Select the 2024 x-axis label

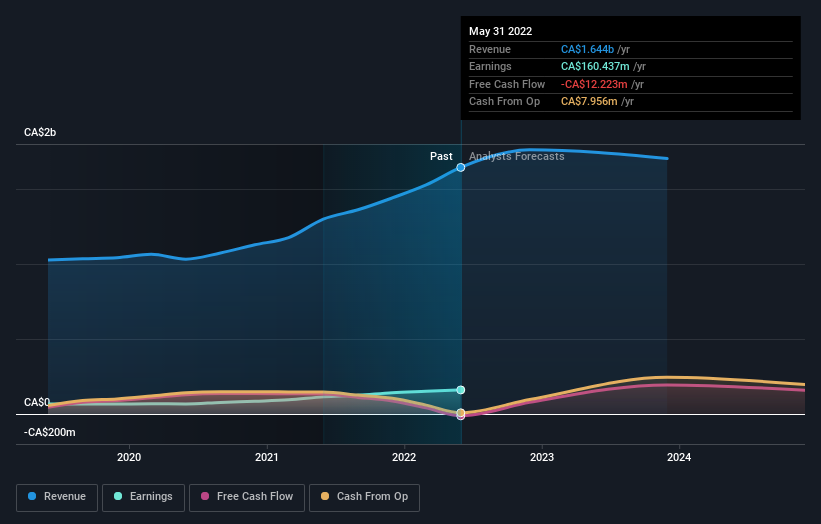(679, 458)
